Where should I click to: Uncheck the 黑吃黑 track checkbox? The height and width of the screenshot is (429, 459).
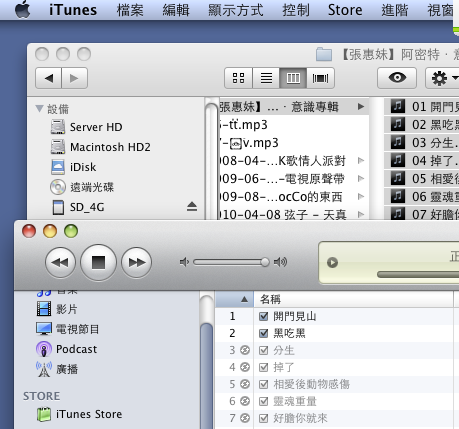[264, 333]
